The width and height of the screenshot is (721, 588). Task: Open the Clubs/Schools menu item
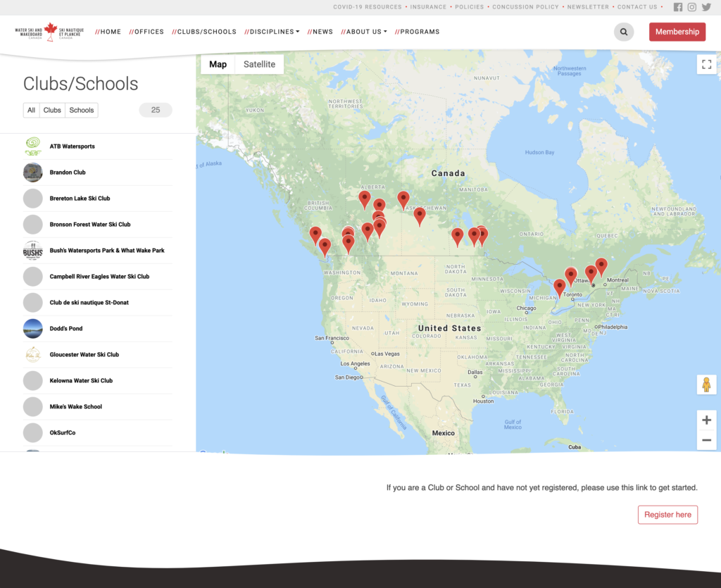[x=204, y=32]
